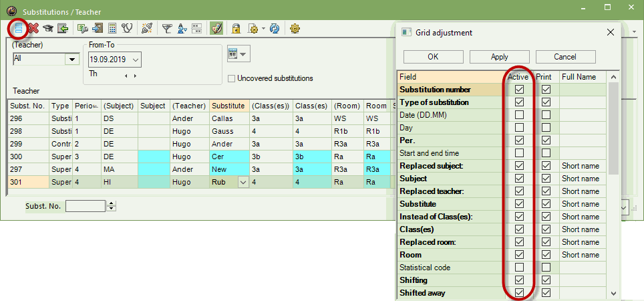Viewport: 644px width, 301px height.
Task: Click the graduation cap icon
Action: pyautogui.click(x=49, y=28)
